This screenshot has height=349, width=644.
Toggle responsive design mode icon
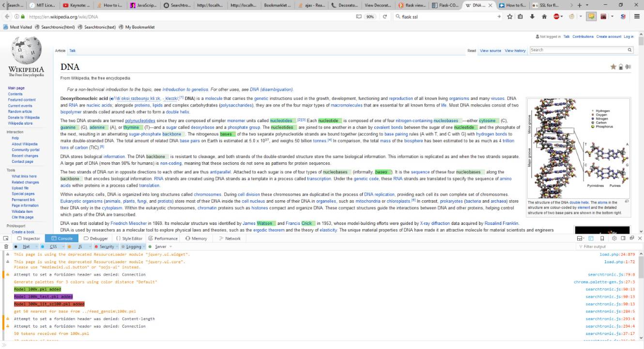(602, 238)
